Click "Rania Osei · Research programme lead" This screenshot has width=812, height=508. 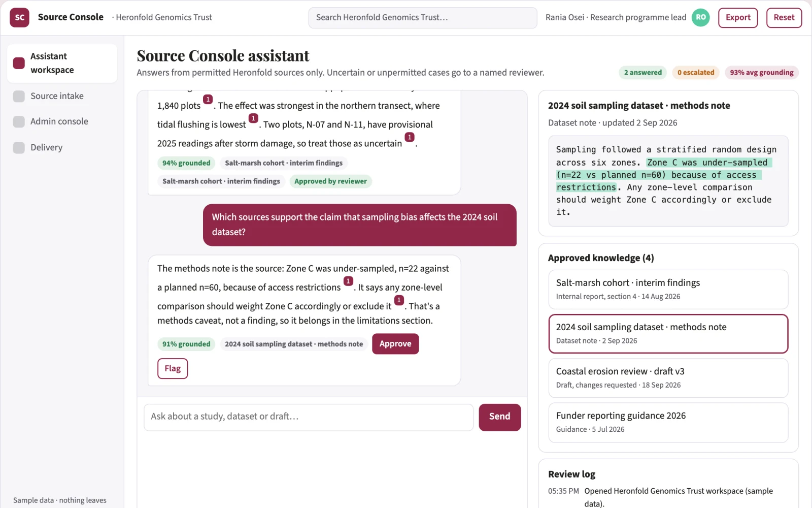click(x=616, y=17)
